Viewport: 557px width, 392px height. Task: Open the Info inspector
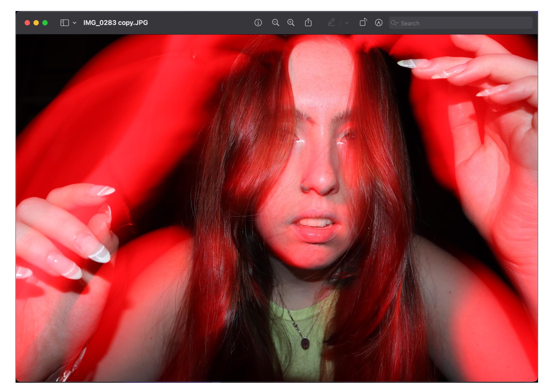(258, 23)
